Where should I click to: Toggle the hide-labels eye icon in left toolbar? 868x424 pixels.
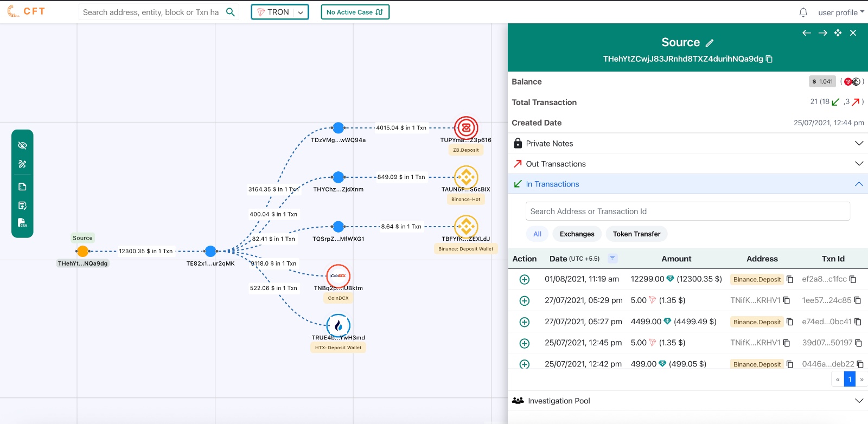(22, 145)
